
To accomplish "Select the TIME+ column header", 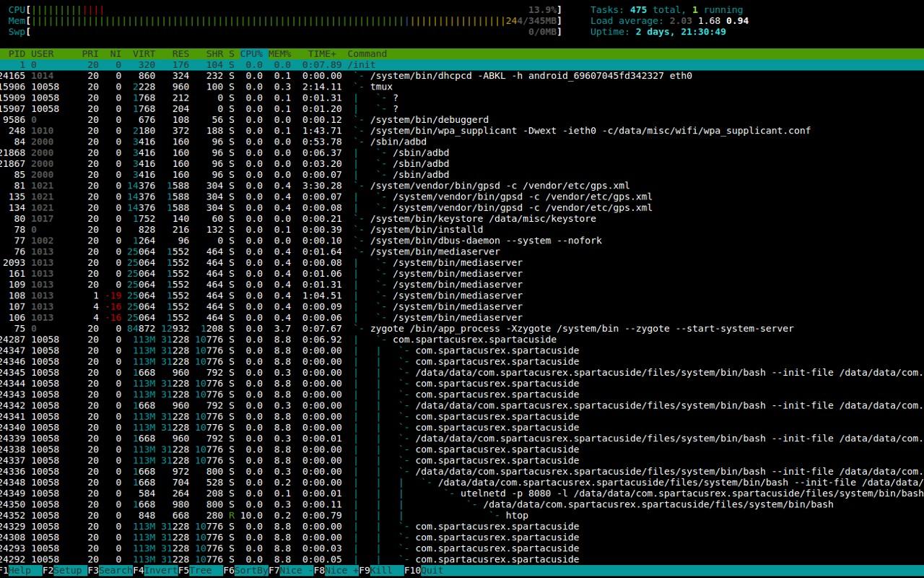I will coord(322,54).
